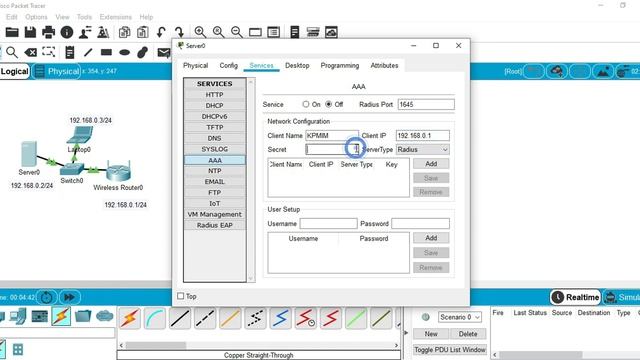Open the Scenario 0 dropdown

(x=460, y=317)
